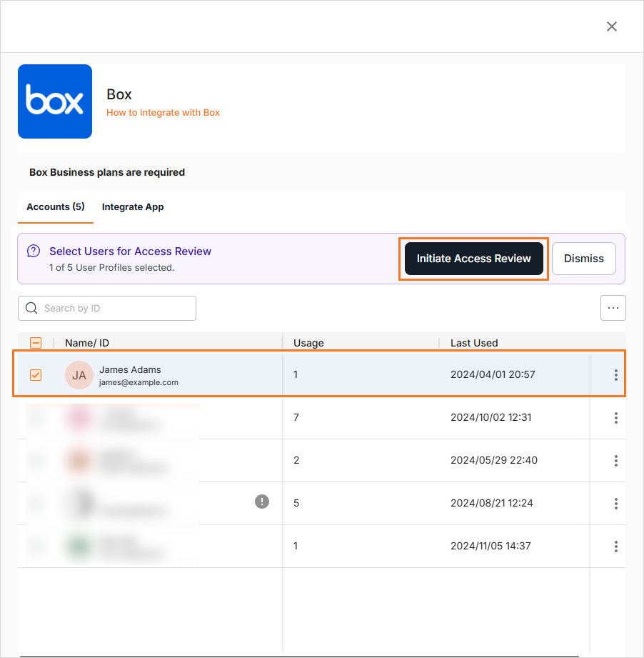Click the JA avatar of James Adams
The width and height of the screenshot is (644, 658).
pyautogui.click(x=79, y=375)
